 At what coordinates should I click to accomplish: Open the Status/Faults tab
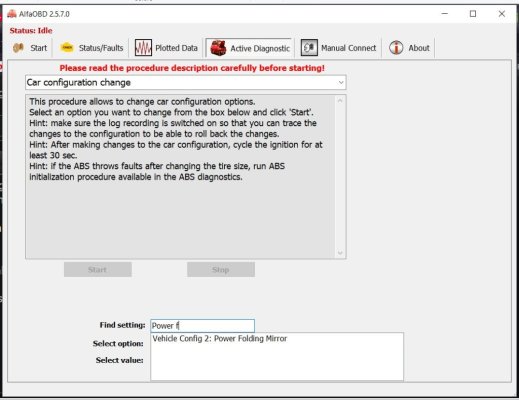point(91,48)
